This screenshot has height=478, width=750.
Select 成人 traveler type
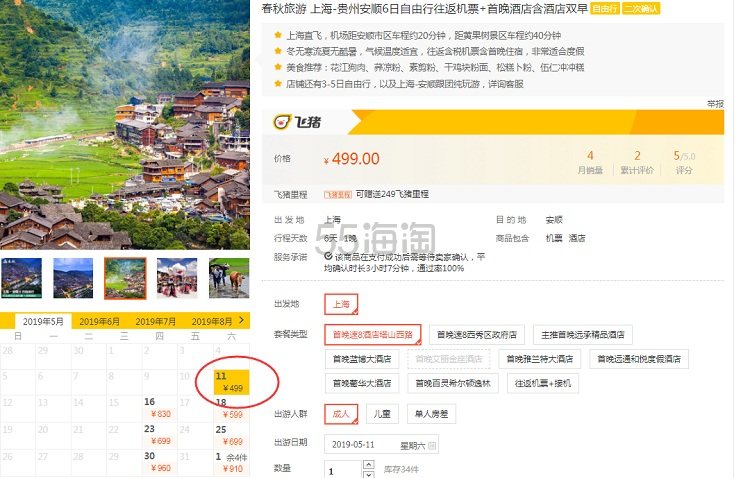[x=341, y=414]
